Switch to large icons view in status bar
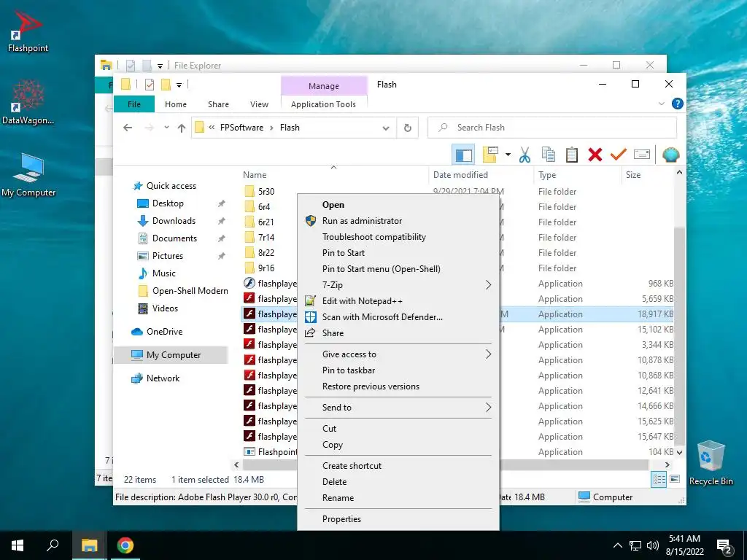 click(675, 479)
